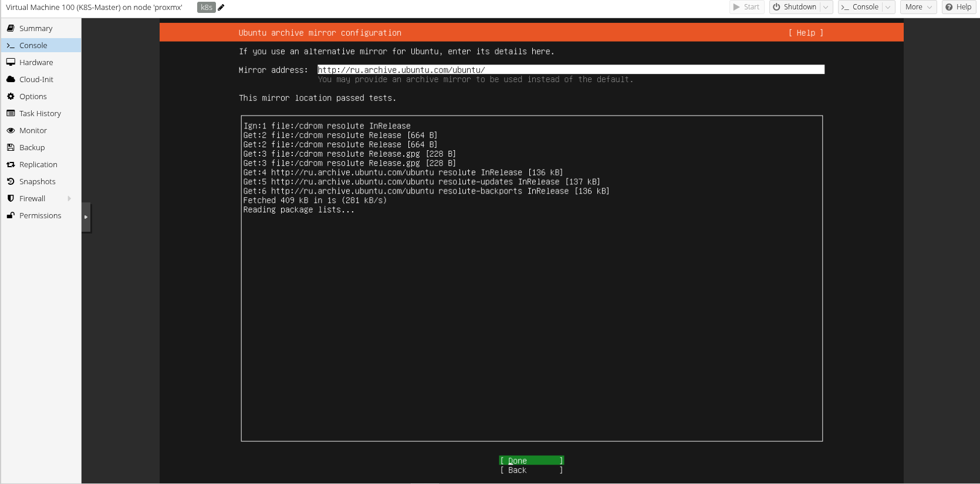Click the Console terminal icon in sidebar
This screenshot has width=980, height=484.
point(11,45)
